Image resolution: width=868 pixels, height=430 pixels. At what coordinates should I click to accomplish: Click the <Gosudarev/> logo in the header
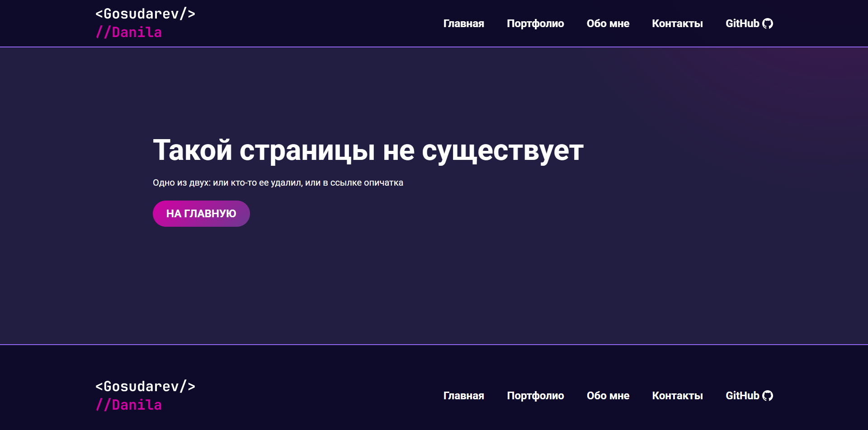pos(146,14)
